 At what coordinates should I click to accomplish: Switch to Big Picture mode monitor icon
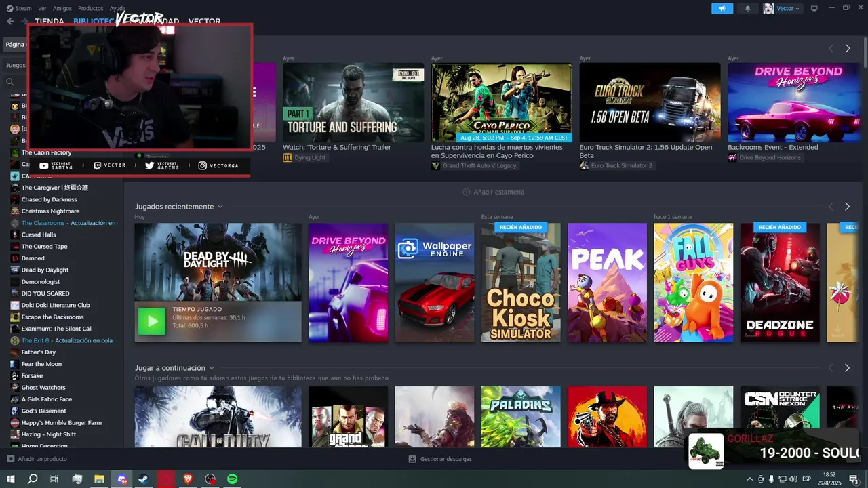[814, 8]
